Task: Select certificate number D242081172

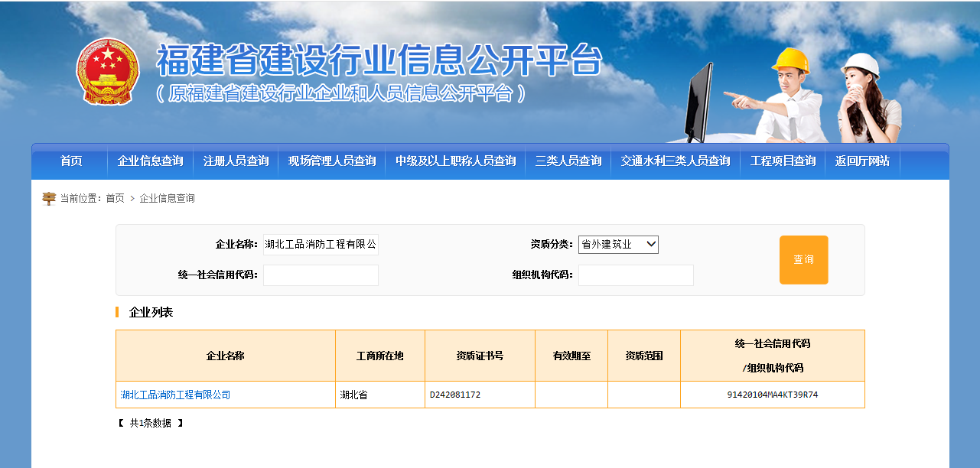Action: 455,395
